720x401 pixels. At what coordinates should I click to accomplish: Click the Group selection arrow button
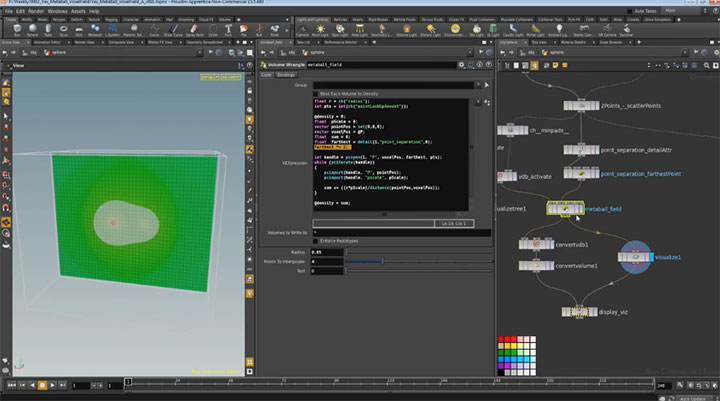click(487, 85)
